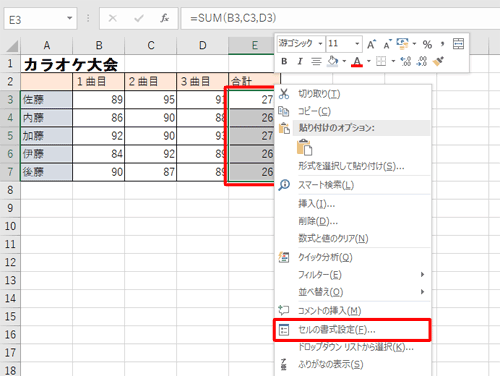The height and width of the screenshot is (376, 500).
Task: Open borders dropdown arrow
Action: (393, 61)
